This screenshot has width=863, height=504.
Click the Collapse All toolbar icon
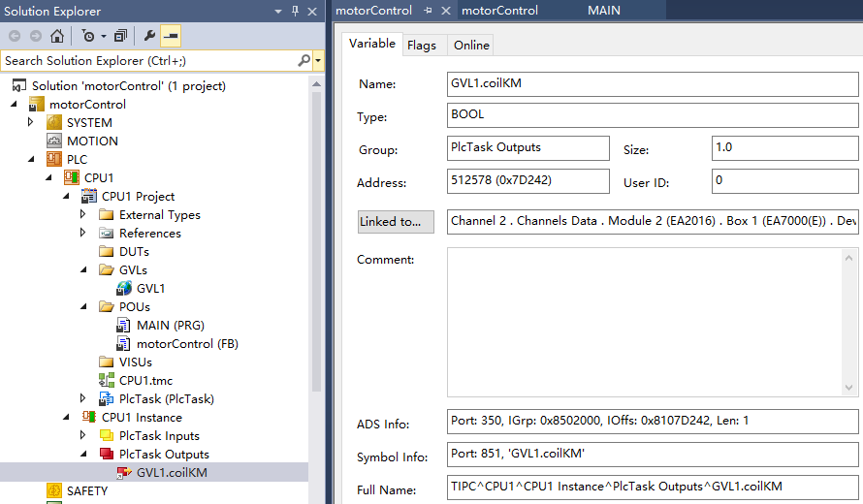[x=120, y=36]
